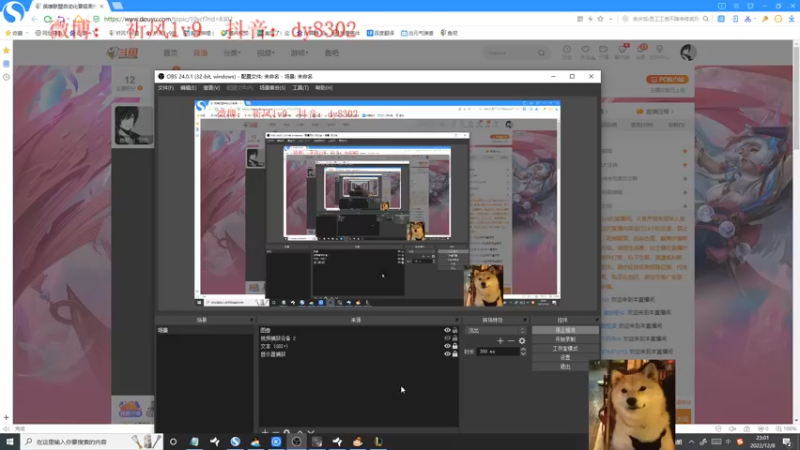Toggle lock on the 图像 source

(455, 330)
